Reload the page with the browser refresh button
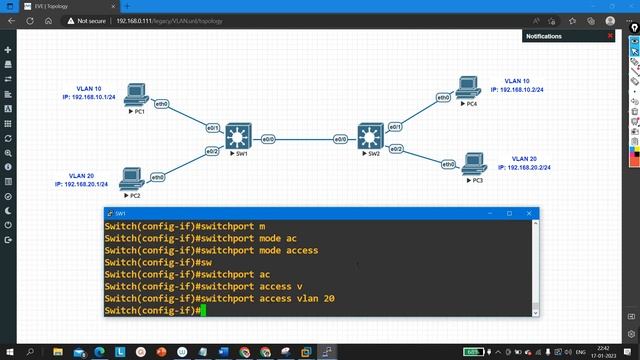Screen dimensions: 640x360 pyautogui.click(x=30, y=21)
